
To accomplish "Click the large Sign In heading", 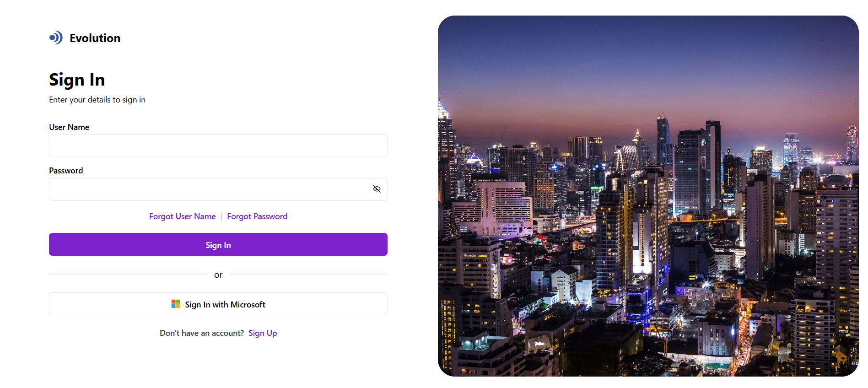I will [x=77, y=80].
